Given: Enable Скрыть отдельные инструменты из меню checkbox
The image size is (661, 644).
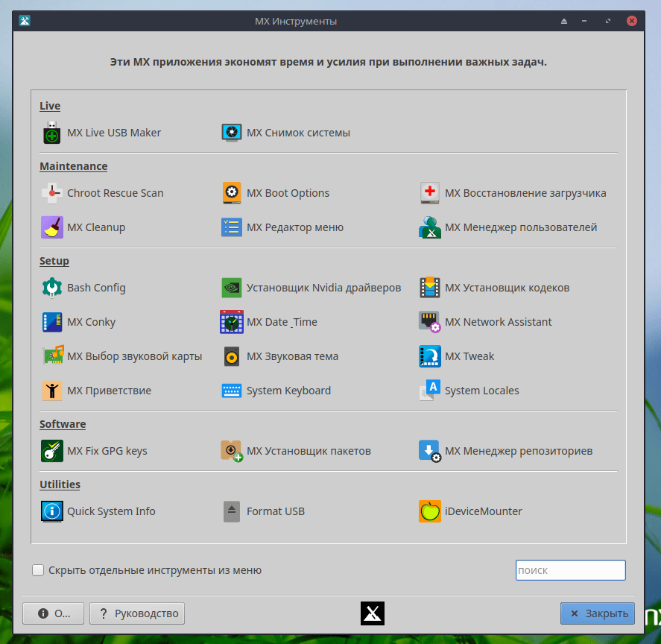Looking at the screenshot, I should tap(38, 570).
